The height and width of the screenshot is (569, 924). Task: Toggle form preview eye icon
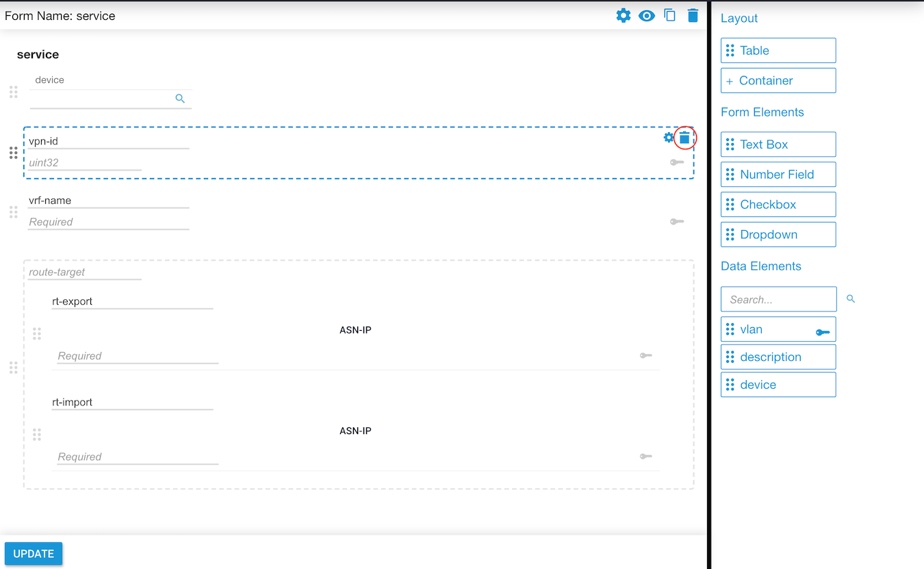tap(647, 16)
